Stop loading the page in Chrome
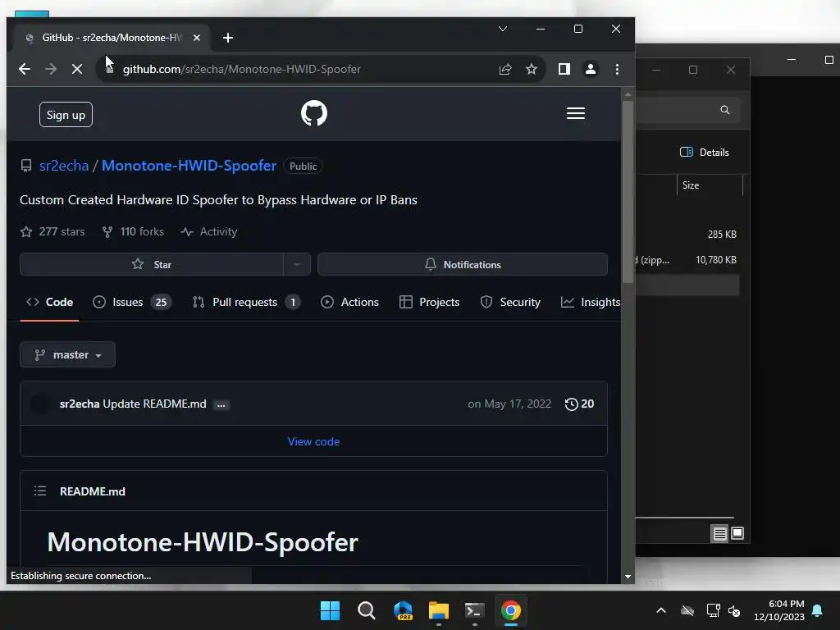The height and width of the screenshot is (630, 840). point(76,69)
